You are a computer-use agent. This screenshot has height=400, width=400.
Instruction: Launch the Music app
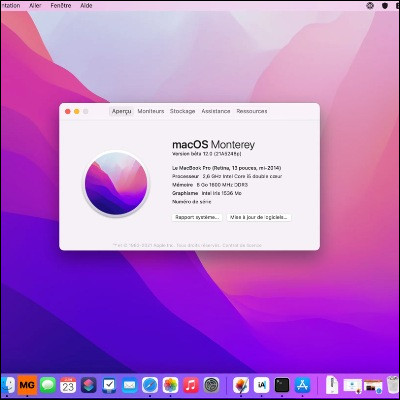coord(191,385)
